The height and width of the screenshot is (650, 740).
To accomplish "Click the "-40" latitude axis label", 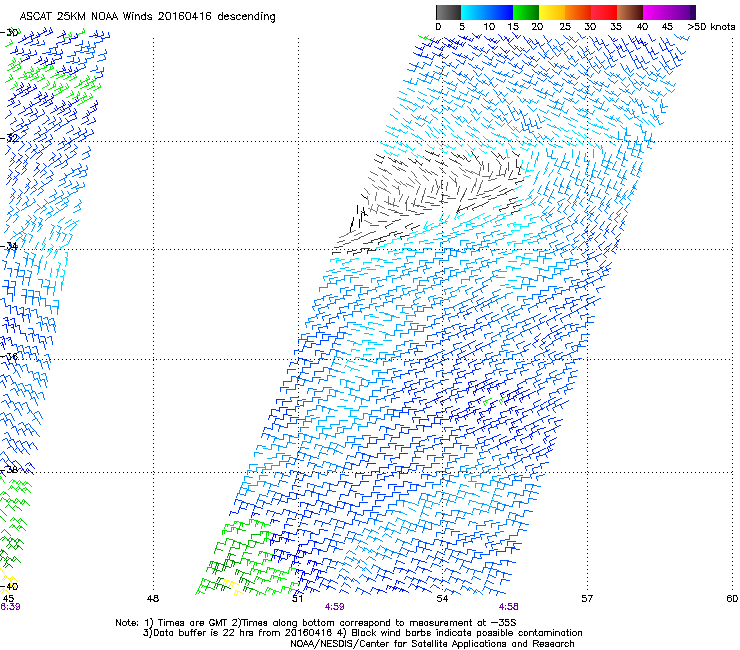I will [x=9, y=586].
